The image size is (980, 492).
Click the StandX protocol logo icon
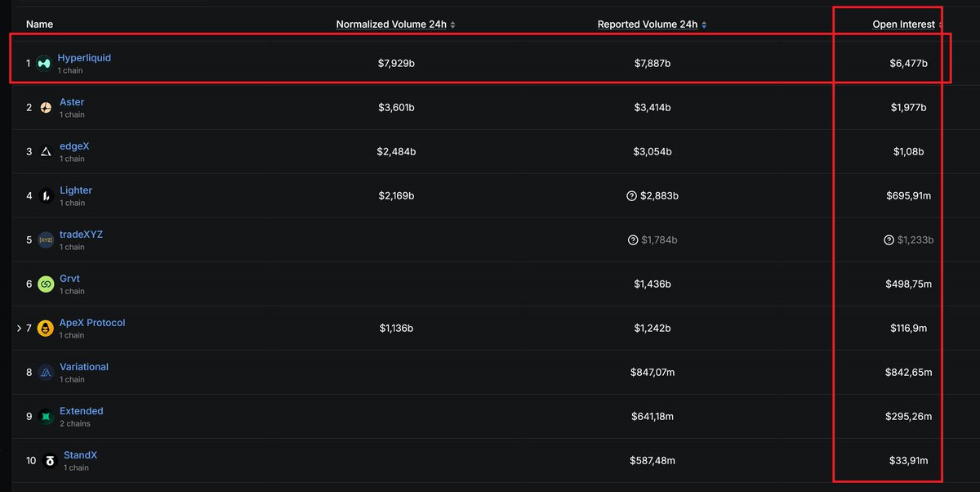pyautogui.click(x=50, y=460)
